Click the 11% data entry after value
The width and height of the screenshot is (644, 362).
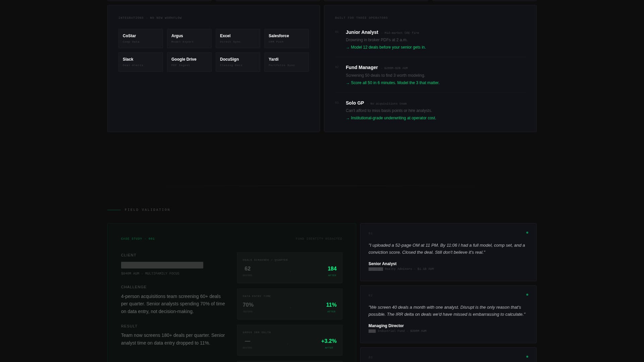click(331, 305)
